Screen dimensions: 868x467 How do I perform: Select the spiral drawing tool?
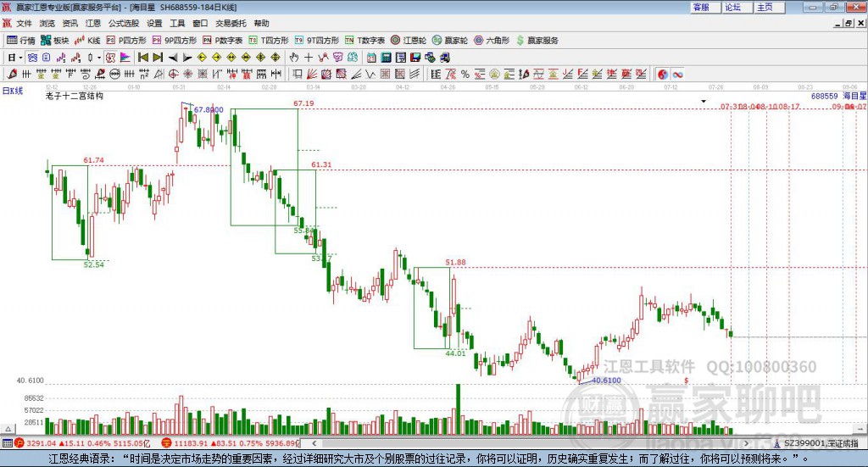[86, 74]
